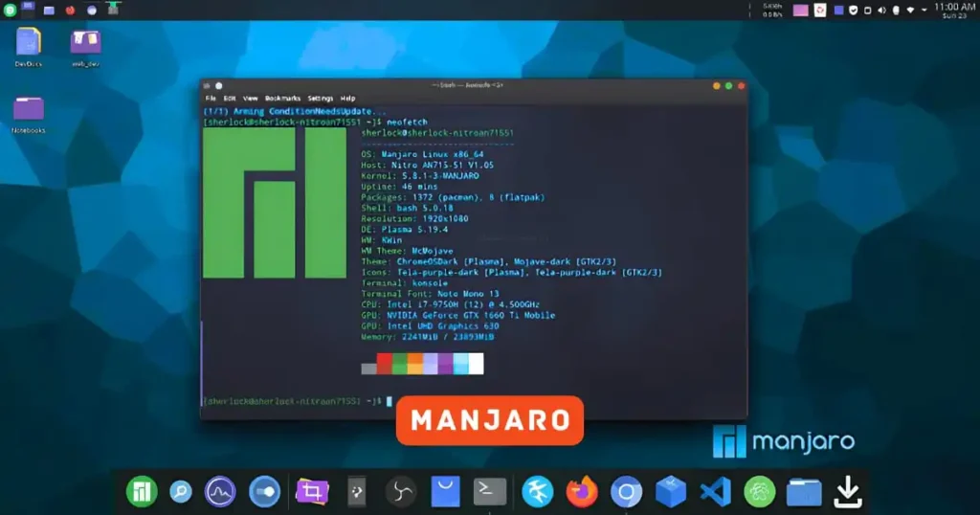Open the Bookmarks menu in Konsole
This screenshot has width=980, height=515.
click(x=282, y=99)
